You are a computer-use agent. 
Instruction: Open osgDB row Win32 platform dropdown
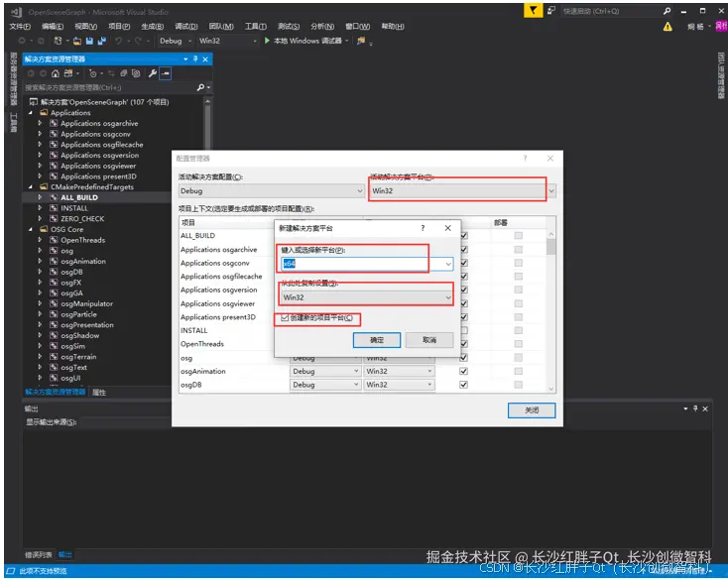(399, 385)
